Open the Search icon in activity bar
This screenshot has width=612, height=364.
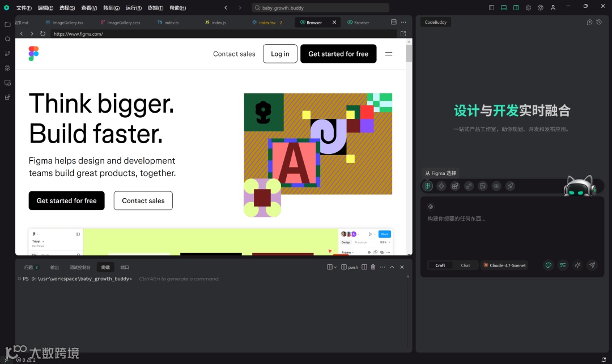(x=7, y=39)
